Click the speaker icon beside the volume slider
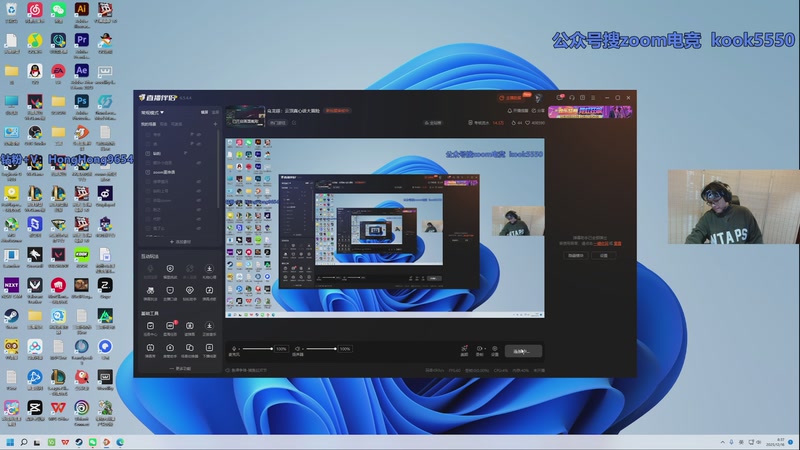Image resolution: width=800 pixels, height=450 pixels. [299, 348]
